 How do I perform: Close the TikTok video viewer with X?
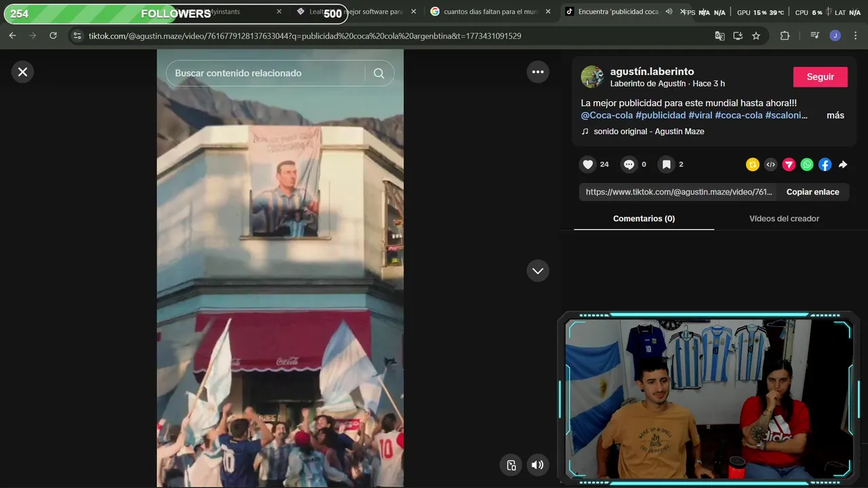point(22,72)
